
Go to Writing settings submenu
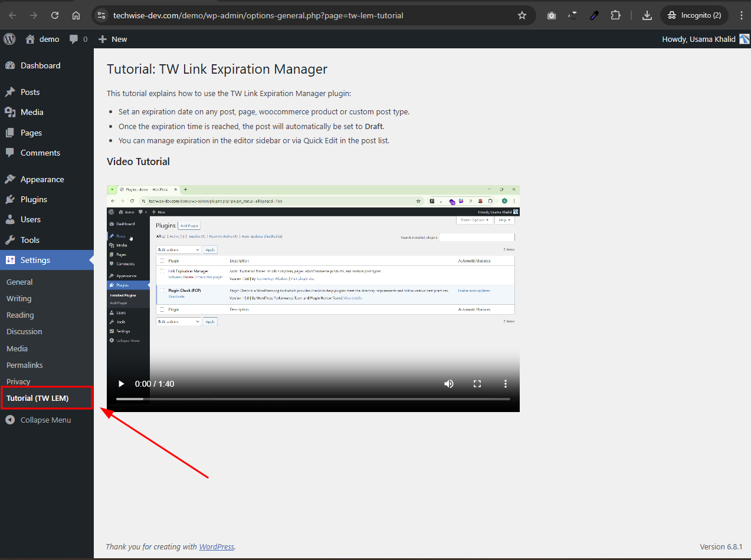tap(19, 298)
